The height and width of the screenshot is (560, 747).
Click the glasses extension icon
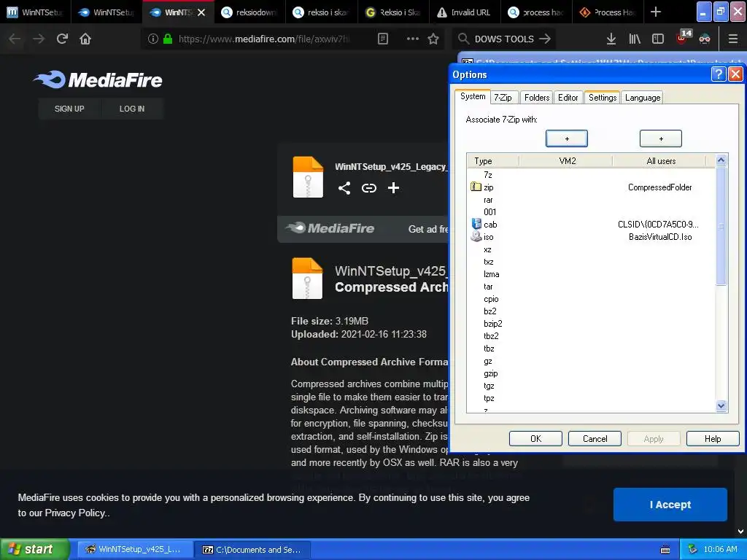[705, 39]
